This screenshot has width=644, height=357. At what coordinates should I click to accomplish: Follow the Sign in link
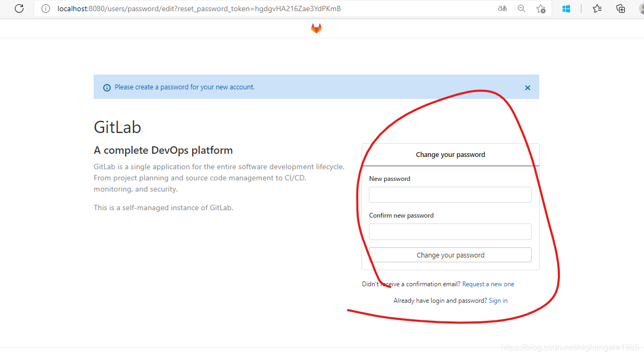(498, 301)
